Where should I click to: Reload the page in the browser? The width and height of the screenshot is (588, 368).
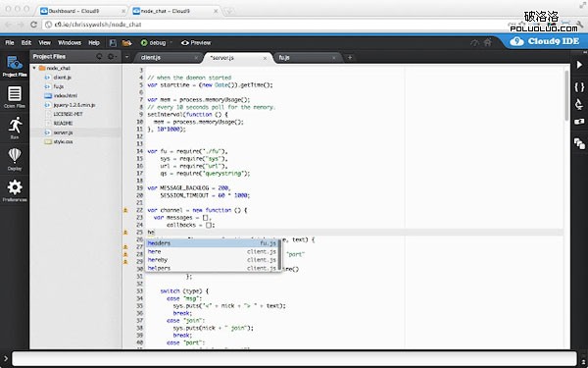[x=33, y=25]
